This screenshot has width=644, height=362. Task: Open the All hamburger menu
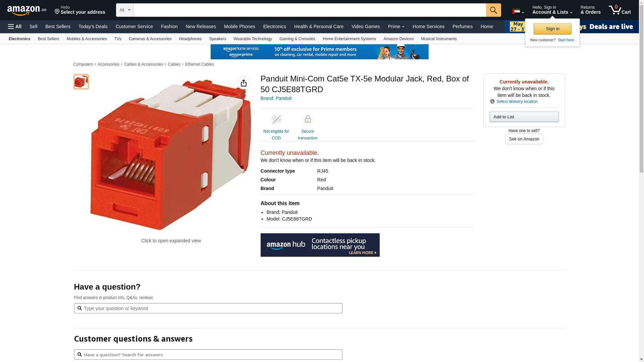[x=15, y=26]
